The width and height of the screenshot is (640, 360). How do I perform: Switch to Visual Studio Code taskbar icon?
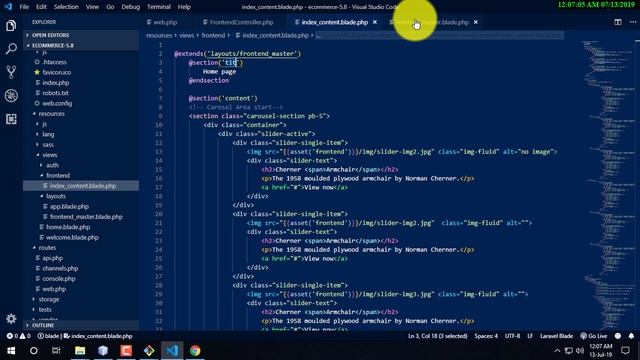(x=172, y=351)
